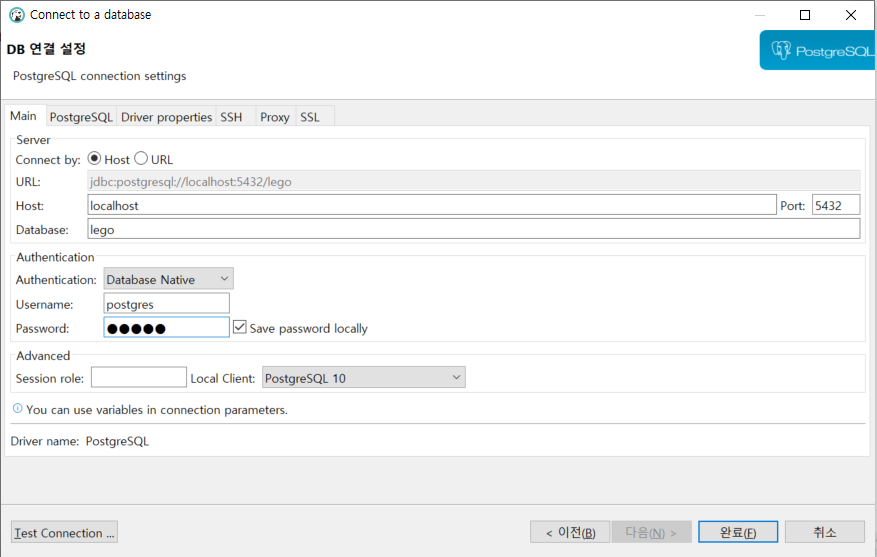Click the 완료(F) finish button

coord(738,532)
